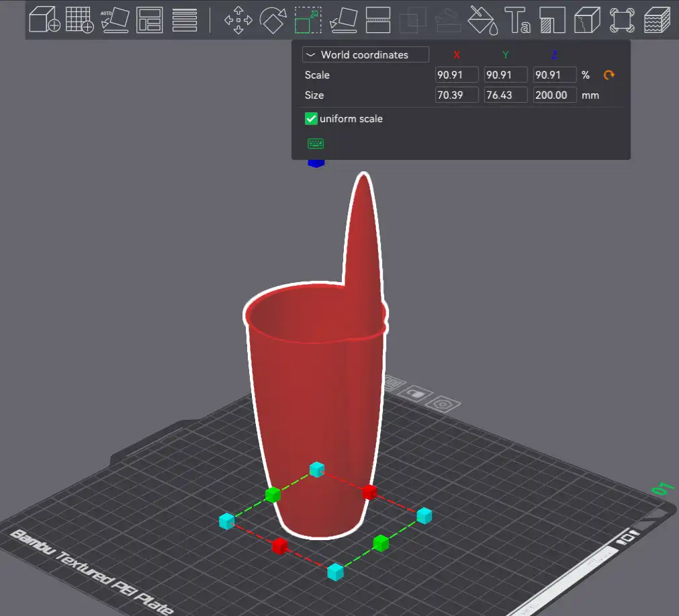Viewport: 679px width, 616px height.
Task: Open the color painting bucket tool
Action: pyautogui.click(x=482, y=19)
